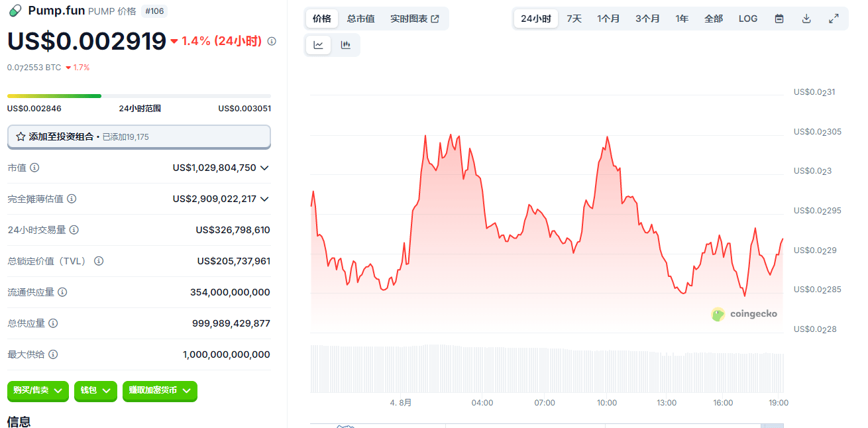
Task: Click market cap value US$1,029,804,750
Action: point(214,168)
